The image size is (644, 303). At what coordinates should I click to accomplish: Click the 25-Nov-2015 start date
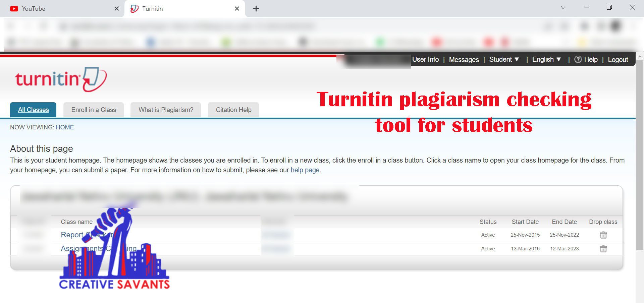(x=525, y=235)
